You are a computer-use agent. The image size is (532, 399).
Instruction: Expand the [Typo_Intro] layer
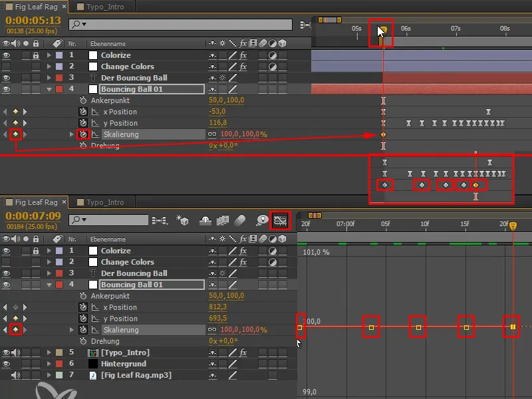point(49,352)
